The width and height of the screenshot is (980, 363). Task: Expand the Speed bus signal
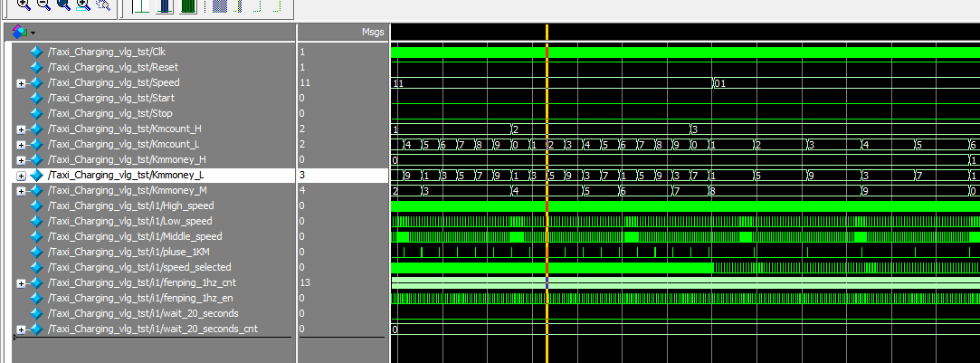[x=21, y=83]
